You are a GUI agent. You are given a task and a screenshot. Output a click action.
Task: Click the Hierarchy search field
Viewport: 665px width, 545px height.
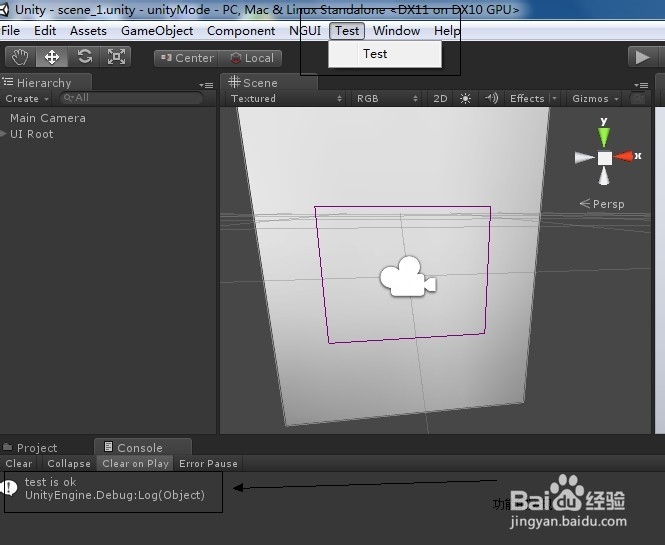click(131, 98)
